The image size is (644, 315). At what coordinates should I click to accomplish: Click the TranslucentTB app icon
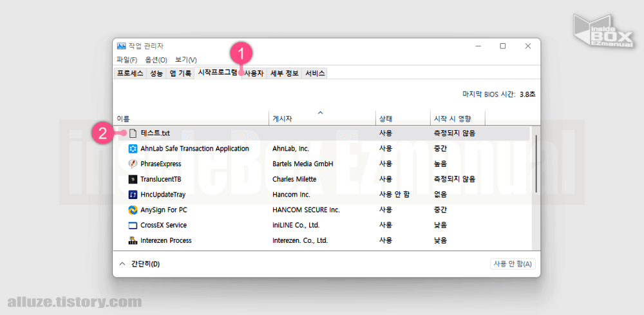pos(132,180)
